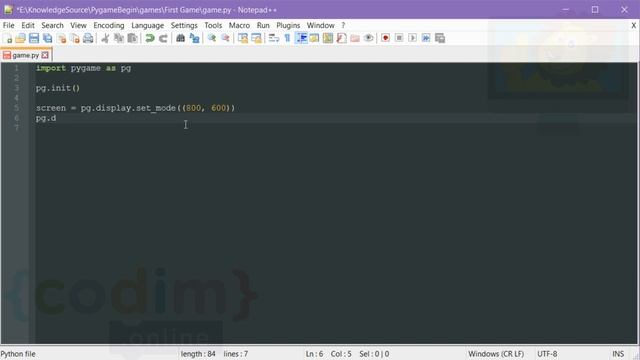Click 'Windows (CR LF)' line ending status
640x360 pixels.
(496, 354)
